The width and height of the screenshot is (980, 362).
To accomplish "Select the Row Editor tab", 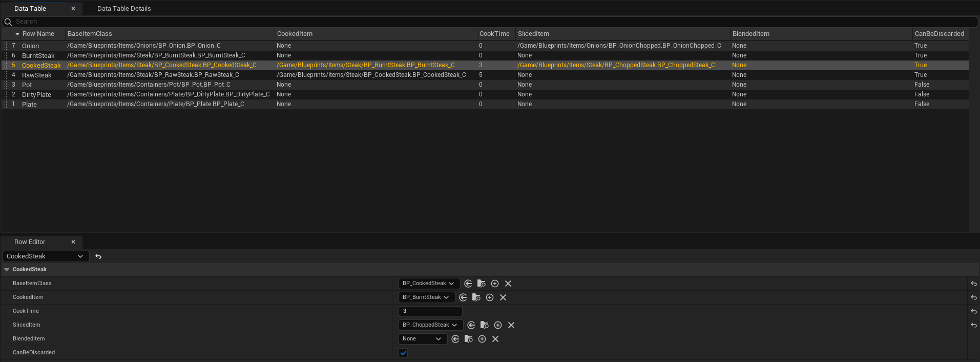I will (x=30, y=242).
